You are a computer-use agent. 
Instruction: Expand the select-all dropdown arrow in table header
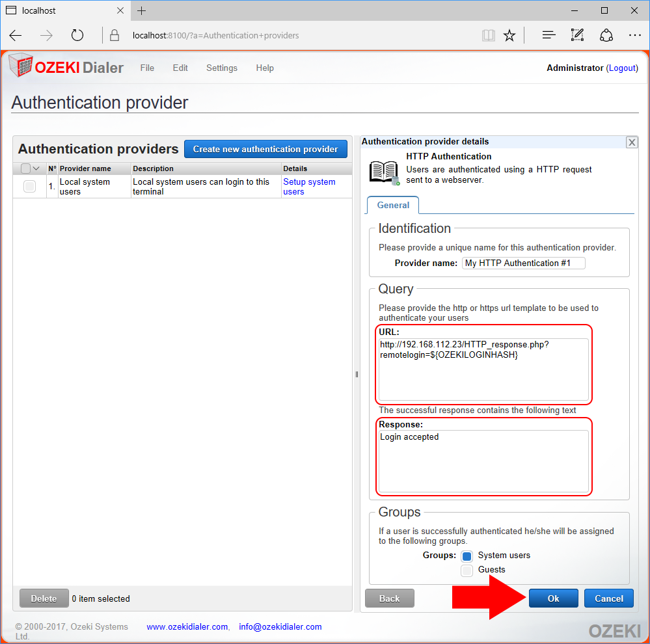click(36, 168)
